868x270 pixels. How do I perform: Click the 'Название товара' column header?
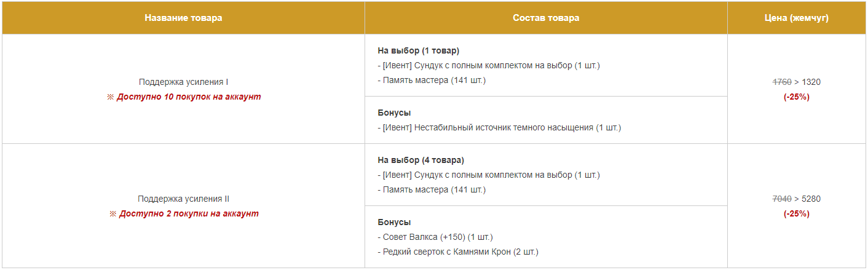pos(183,18)
